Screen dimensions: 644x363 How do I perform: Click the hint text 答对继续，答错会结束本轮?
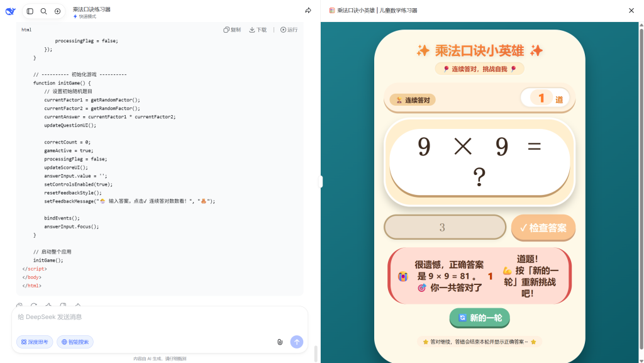click(x=479, y=342)
